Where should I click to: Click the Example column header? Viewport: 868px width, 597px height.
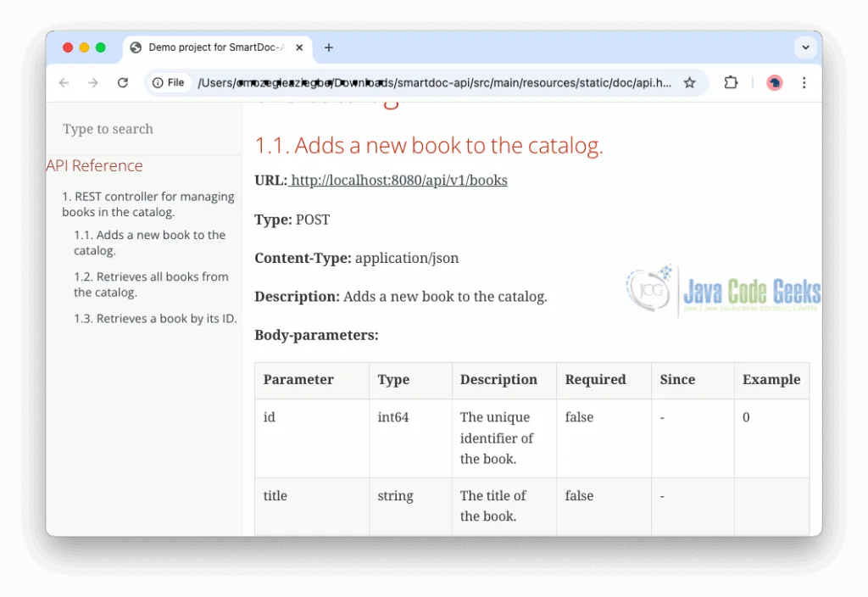click(771, 379)
